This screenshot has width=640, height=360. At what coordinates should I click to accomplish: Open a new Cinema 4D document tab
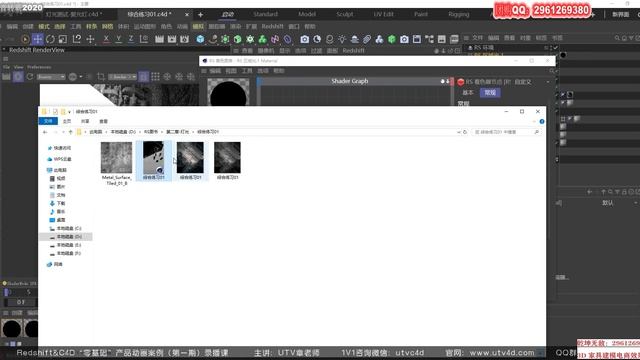tap(200, 15)
